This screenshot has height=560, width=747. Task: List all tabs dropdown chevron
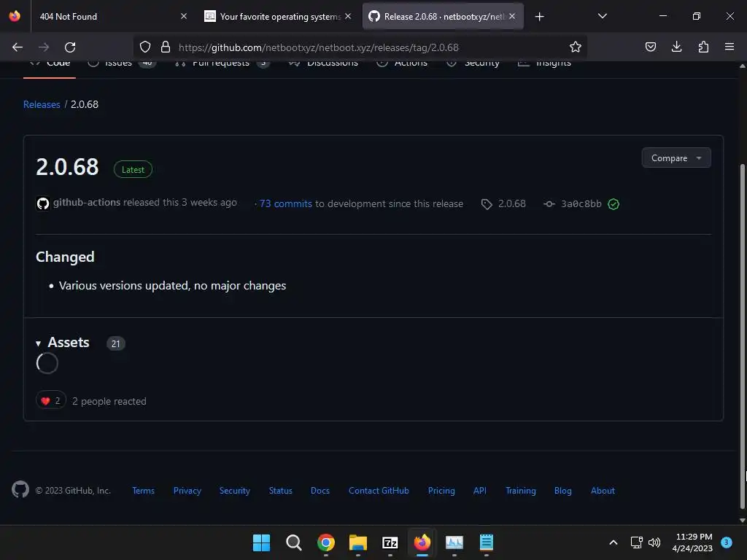pyautogui.click(x=602, y=16)
